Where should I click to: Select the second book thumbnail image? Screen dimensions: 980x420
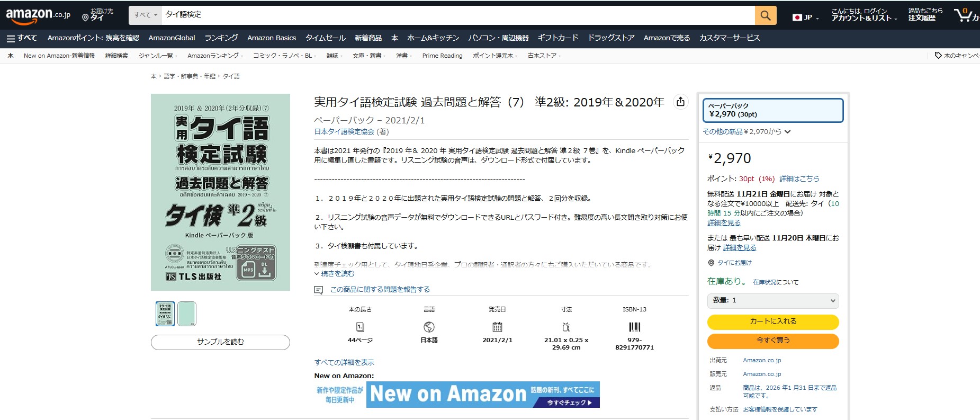tap(187, 314)
